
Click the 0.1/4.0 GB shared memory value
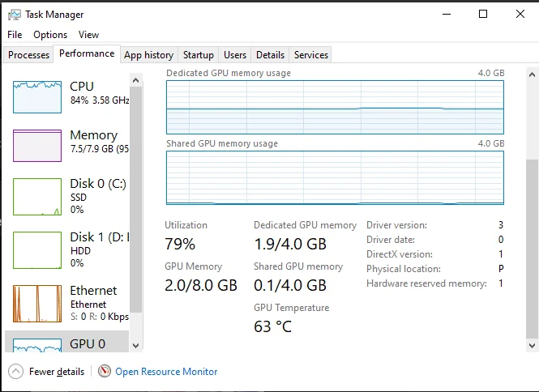coord(290,286)
